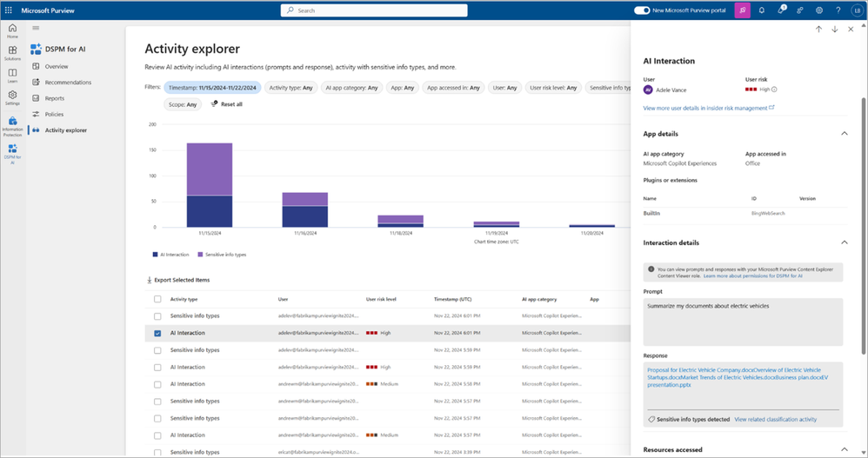Open the help question mark icon
The width and height of the screenshot is (868, 458).
[x=838, y=10]
